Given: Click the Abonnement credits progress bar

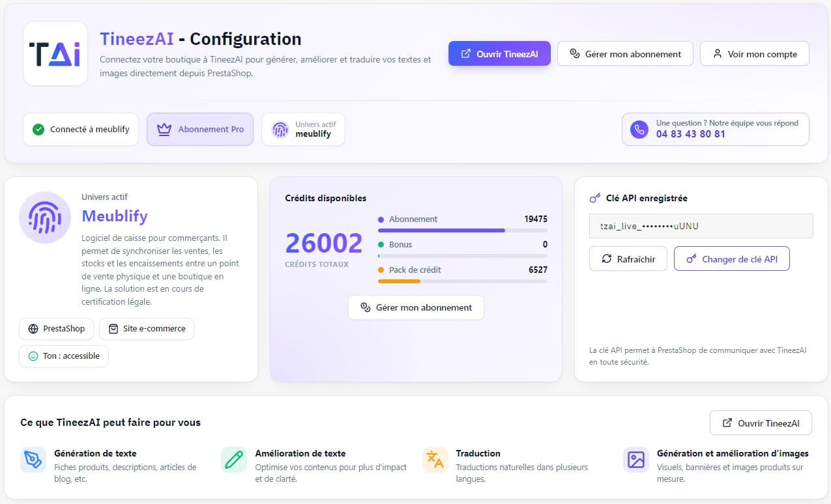Looking at the screenshot, I should click(463, 231).
